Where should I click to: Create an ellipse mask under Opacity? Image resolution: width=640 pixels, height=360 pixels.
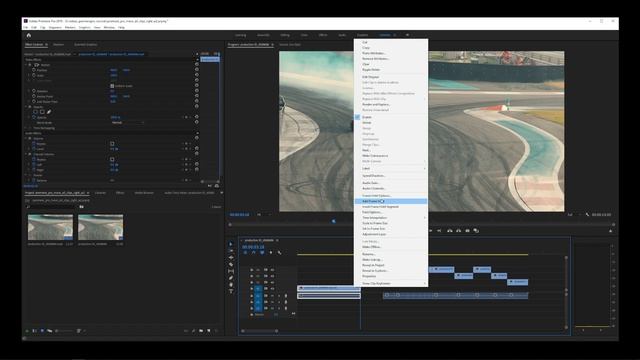click(x=36, y=112)
